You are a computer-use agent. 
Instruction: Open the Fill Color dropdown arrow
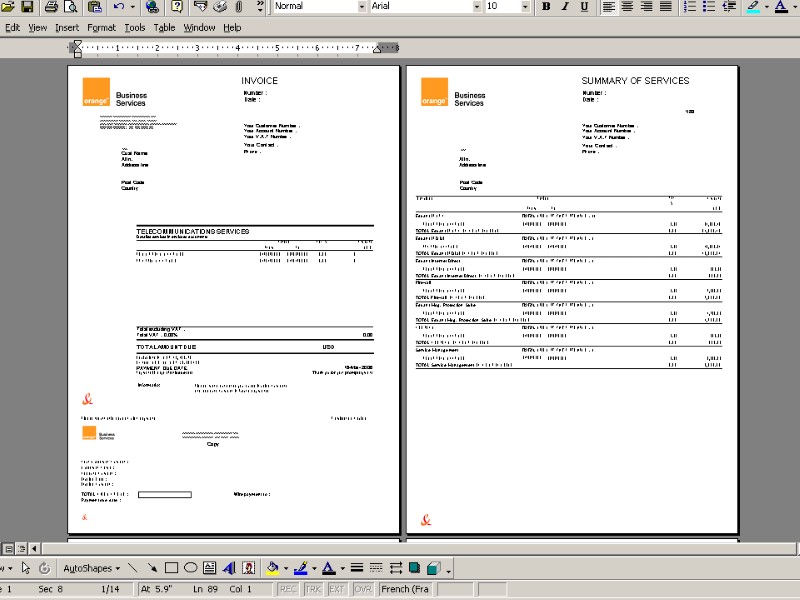point(286,568)
